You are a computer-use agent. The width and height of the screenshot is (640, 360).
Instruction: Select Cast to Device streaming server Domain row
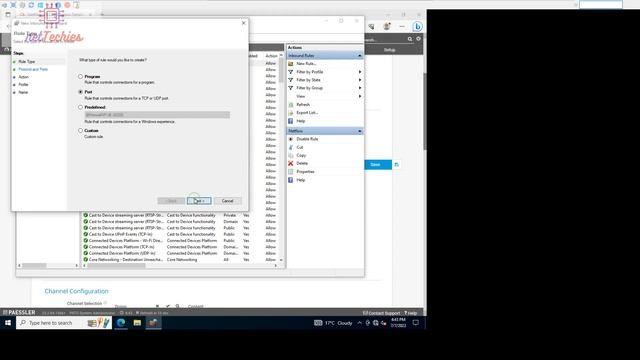180,222
